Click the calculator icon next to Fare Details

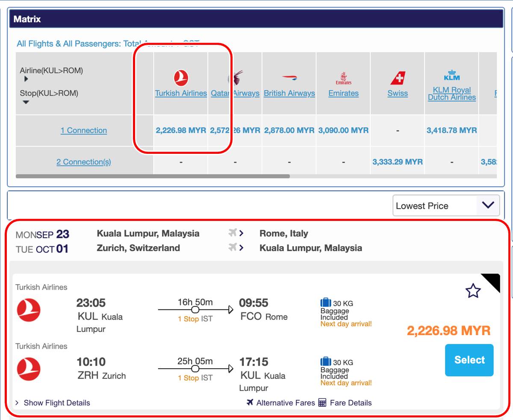tap(322, 402)
